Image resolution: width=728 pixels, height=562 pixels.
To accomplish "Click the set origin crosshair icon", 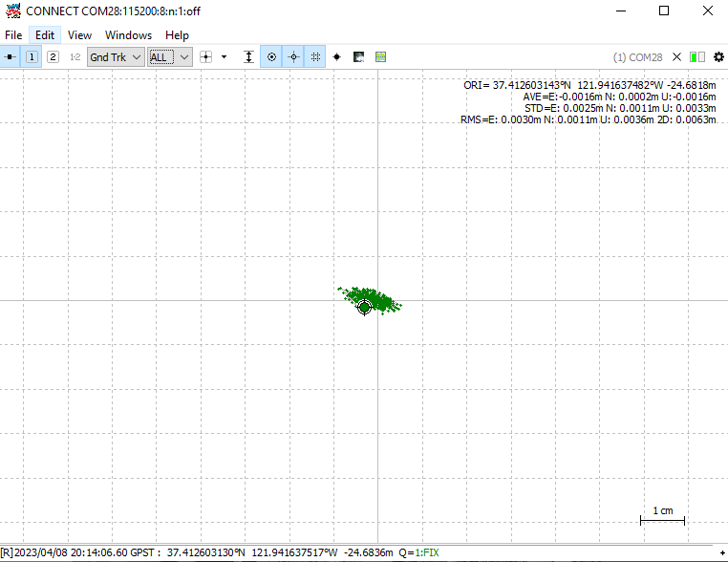I will point(205,57).
